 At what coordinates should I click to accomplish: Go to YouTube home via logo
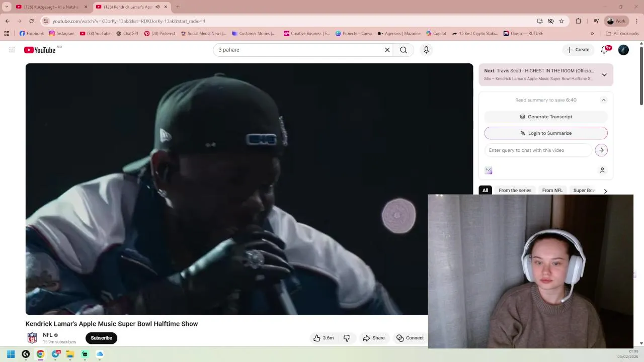click(40, 50)
